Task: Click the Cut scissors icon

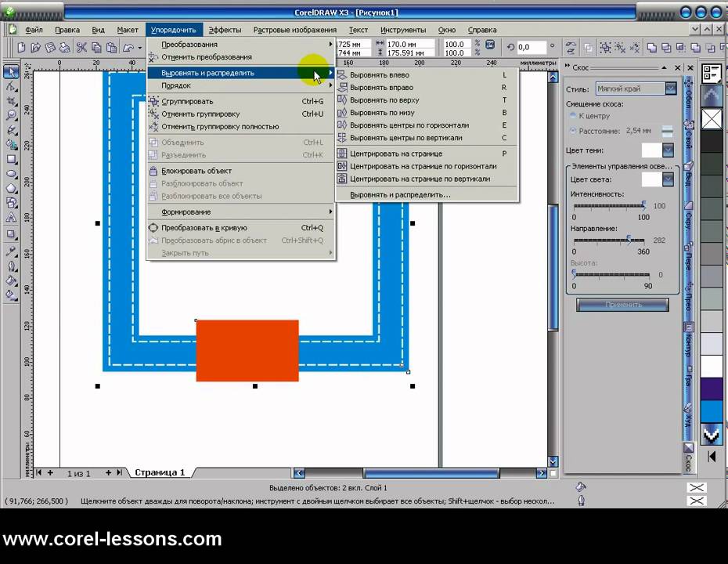Action: click(81, 47)
